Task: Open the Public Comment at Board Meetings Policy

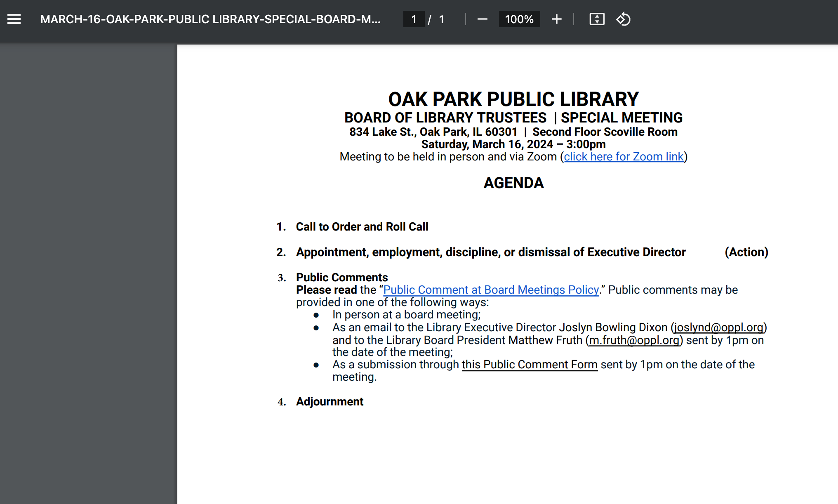Action: 491,290
